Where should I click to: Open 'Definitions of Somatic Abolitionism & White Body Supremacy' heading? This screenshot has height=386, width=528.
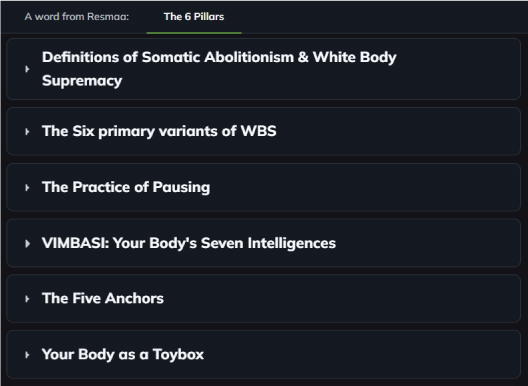coord(219,69)
